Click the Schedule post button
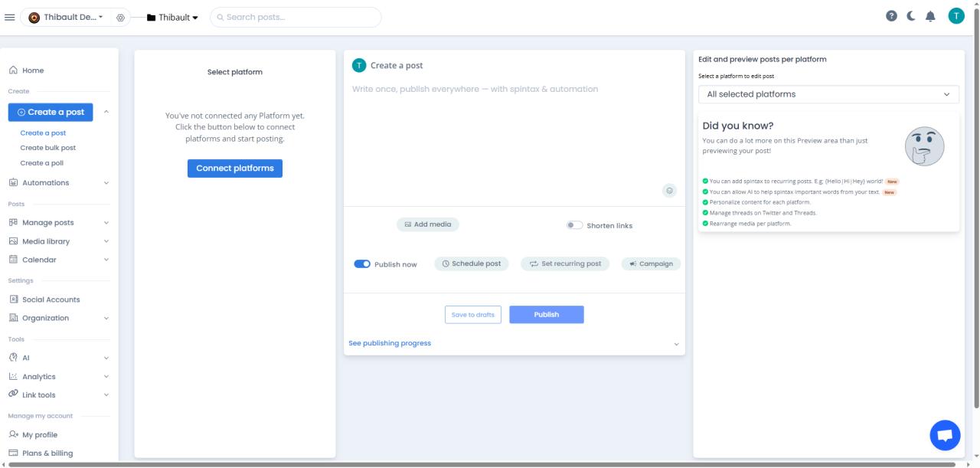This screenshot has height=468, width=980. tap(471, 263)
